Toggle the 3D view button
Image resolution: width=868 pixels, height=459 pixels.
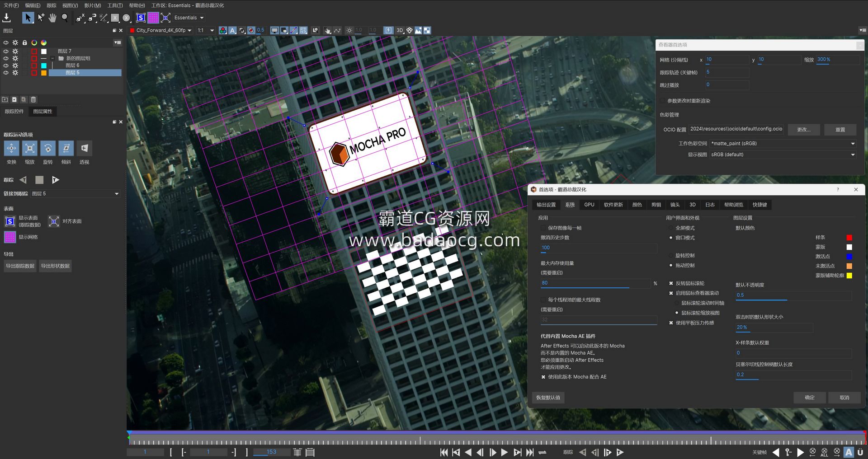click(400, 30)
